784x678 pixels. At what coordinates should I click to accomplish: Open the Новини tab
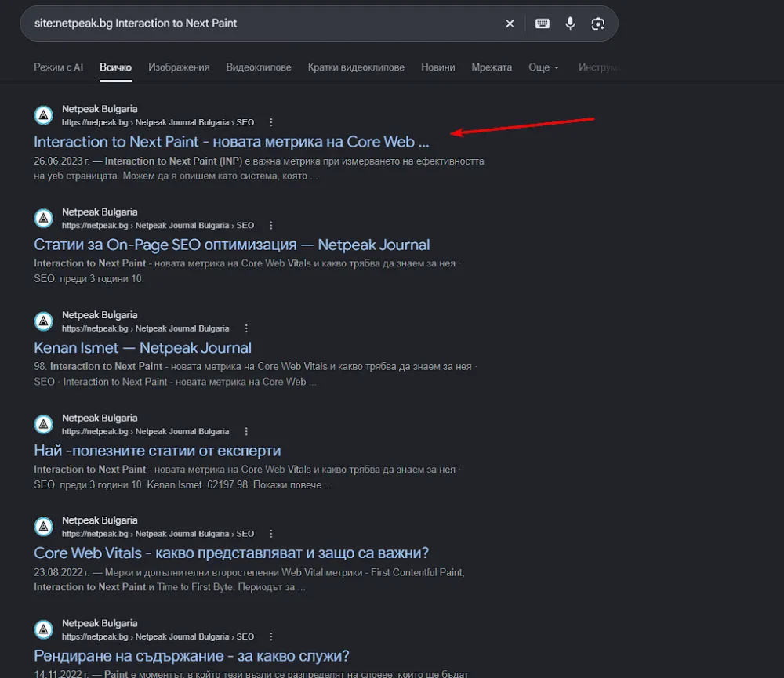coord(438,67)
